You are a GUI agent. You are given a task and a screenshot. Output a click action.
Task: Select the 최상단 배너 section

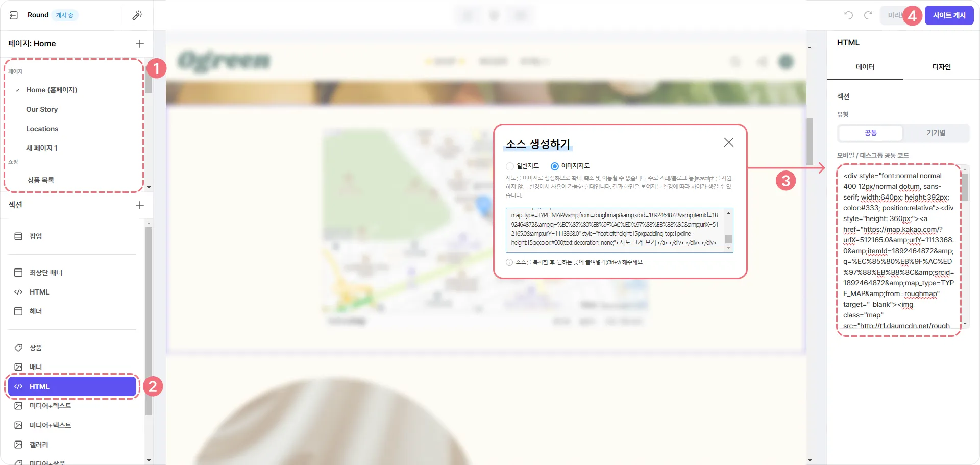[x=72, y=273]
